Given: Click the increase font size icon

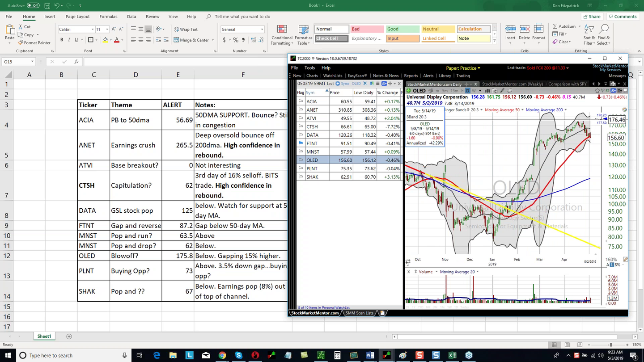Looking at the screenshot, I should click(x=115, y=29).
